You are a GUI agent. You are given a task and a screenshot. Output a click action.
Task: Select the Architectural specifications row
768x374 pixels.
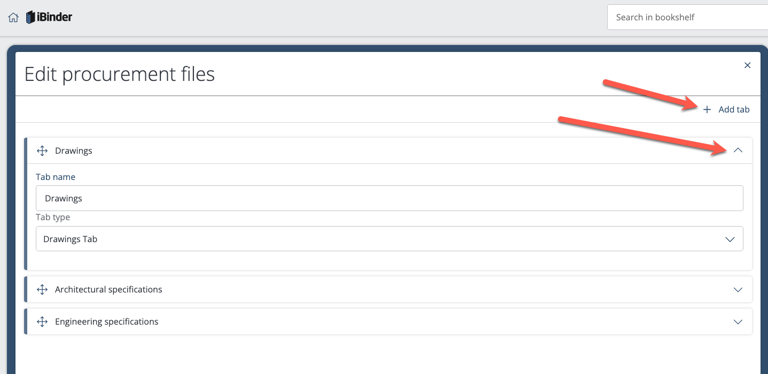[389, 290]
